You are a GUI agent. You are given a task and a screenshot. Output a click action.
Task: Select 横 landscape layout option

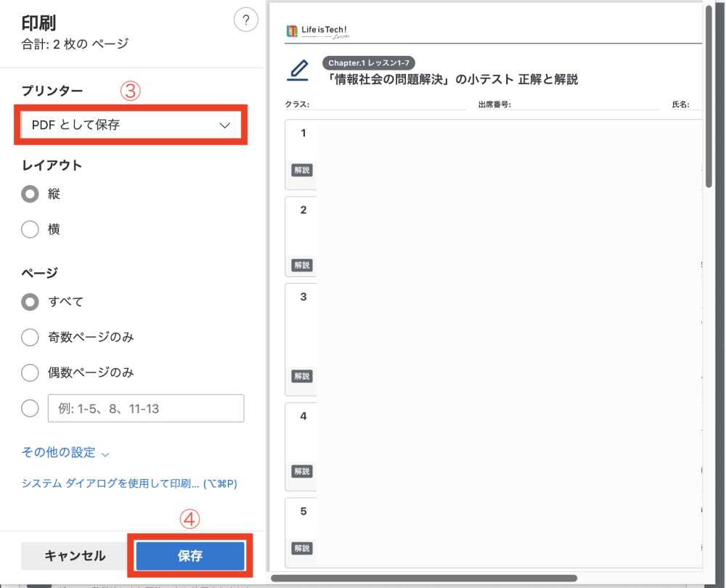pos(30,229)
